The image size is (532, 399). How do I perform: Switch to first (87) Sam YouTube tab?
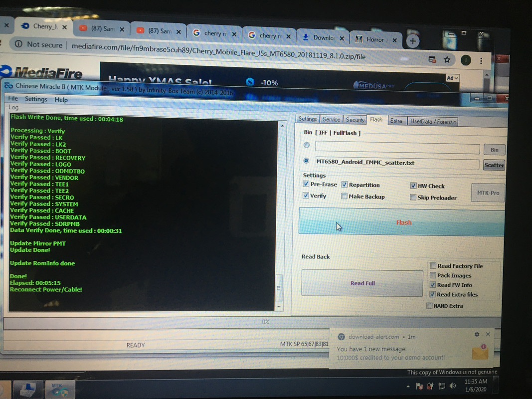pos(101,28)
